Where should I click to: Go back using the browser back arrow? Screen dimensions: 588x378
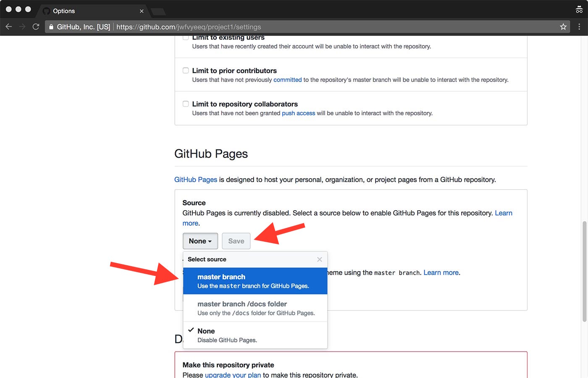9,27
